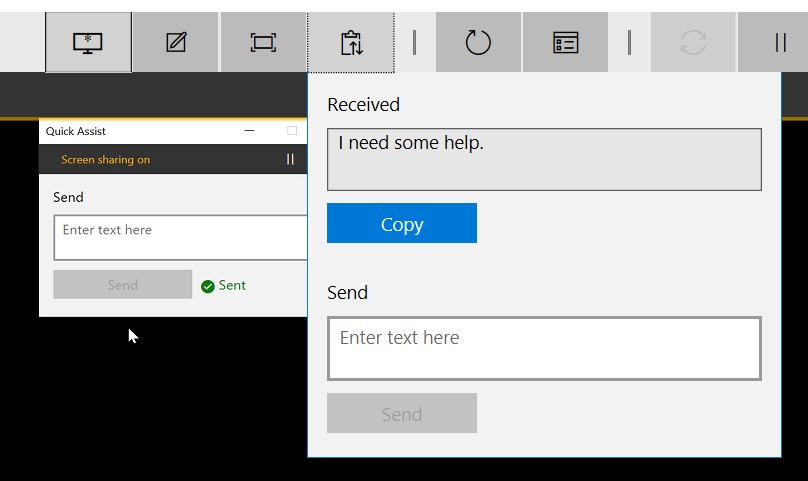The width and height of the screenshot is (808, 481).
Task: Click Send button in Quick Assist window
Action: pos(123,285)
